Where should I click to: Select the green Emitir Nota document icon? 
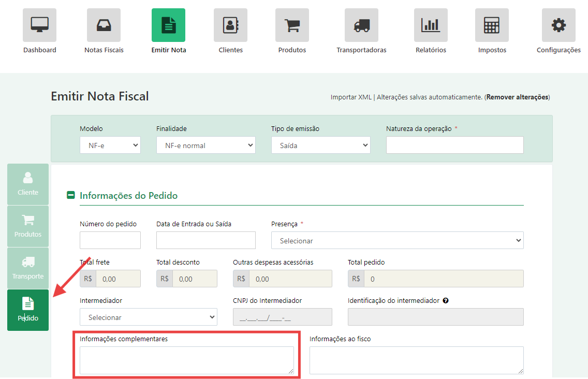pyautogui.click(x=168, y=25)
